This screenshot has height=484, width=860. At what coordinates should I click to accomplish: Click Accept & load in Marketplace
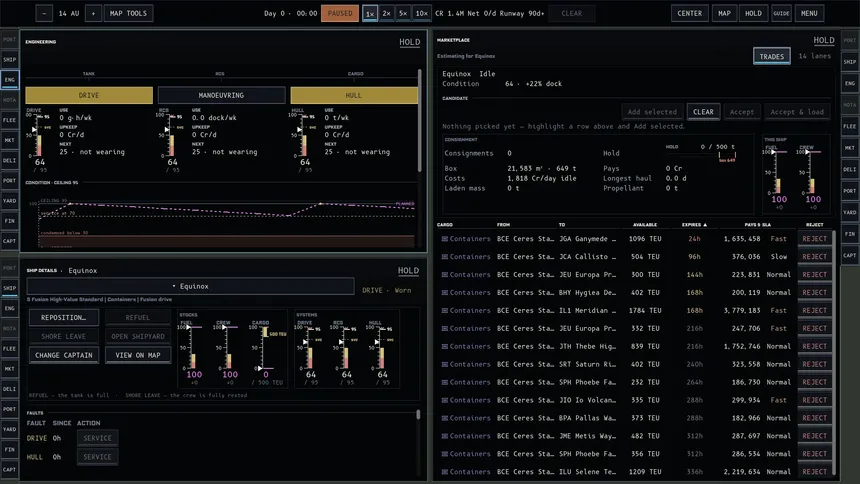(x=797, y=112)
